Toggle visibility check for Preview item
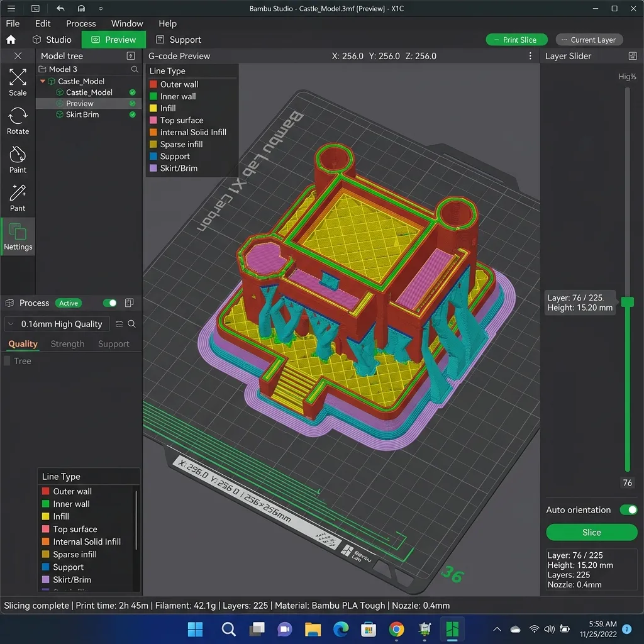Screen dimensions: 644x644 [133, 104]
